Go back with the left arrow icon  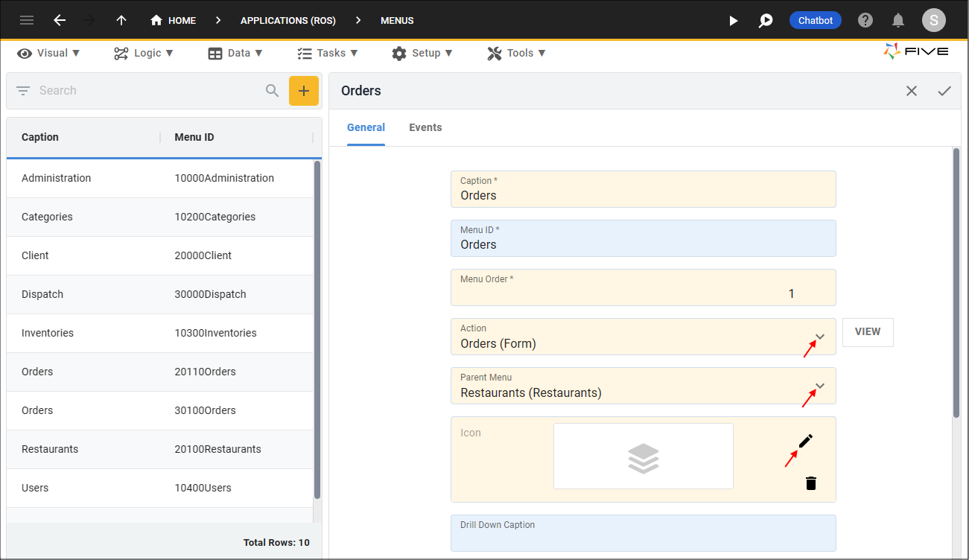tap(60, 20)
